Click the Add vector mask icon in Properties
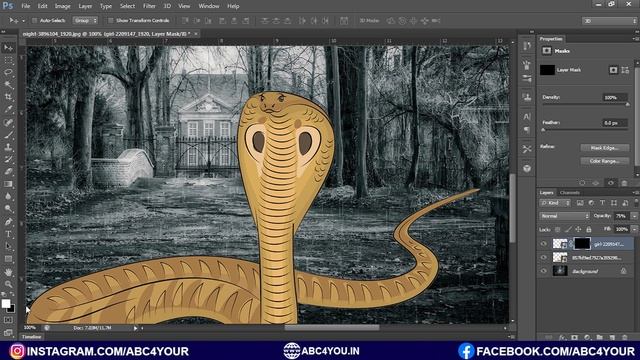Screen dimensions: 640x360 (625, 70)
